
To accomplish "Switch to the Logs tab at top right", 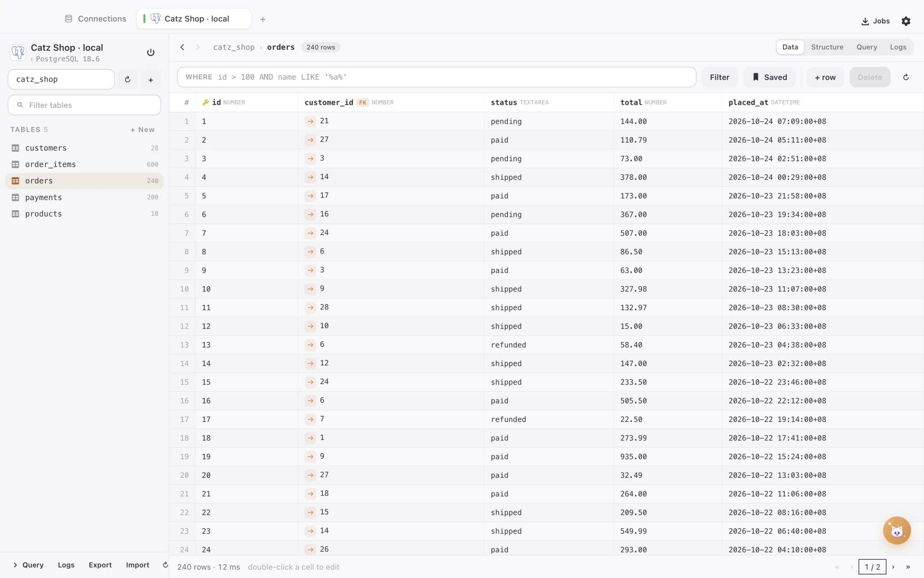I will 898,47.
